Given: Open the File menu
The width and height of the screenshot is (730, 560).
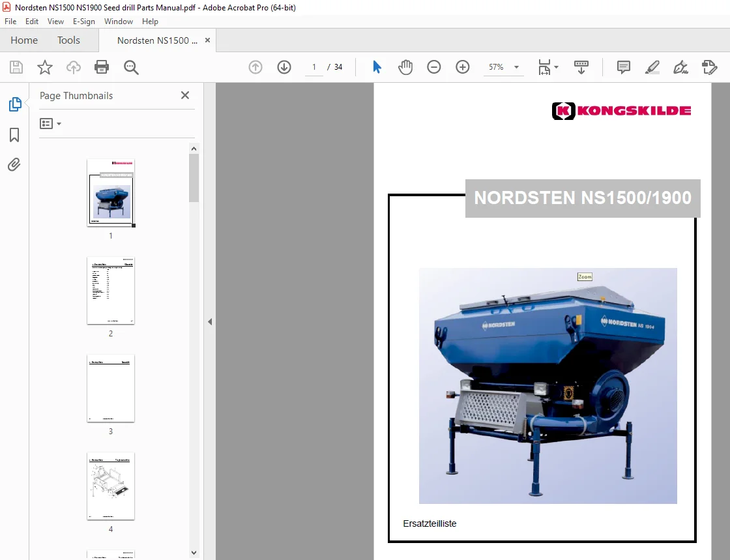Looking at the screenshot, I should pos(10,22).
